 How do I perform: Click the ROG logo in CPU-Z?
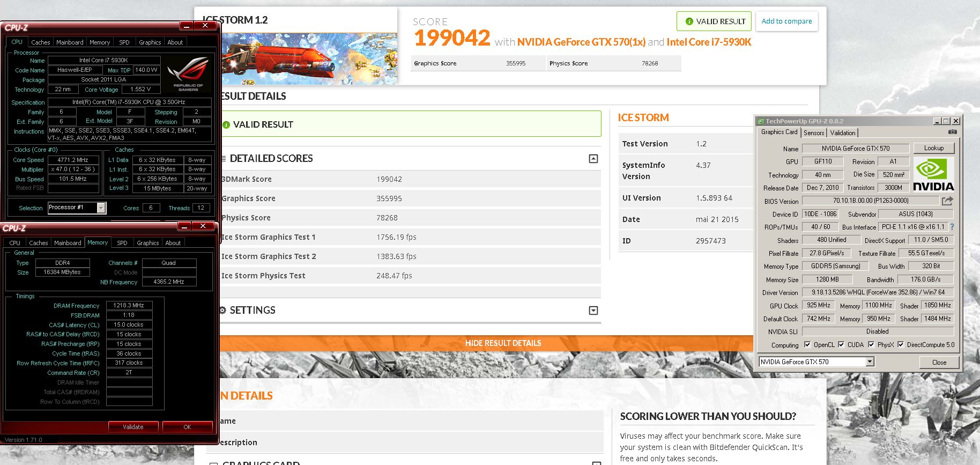point(188,75)
